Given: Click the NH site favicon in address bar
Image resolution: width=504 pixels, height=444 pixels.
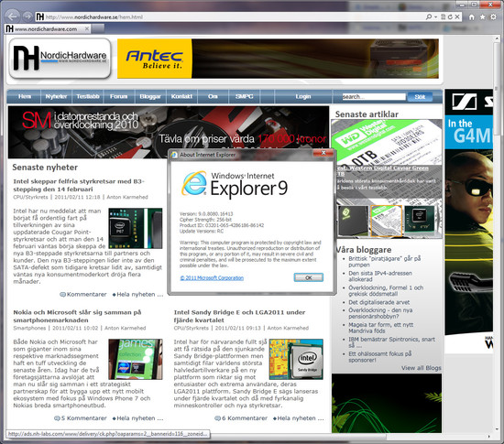Looking at the screenshot, I should [x=39, y=16].
